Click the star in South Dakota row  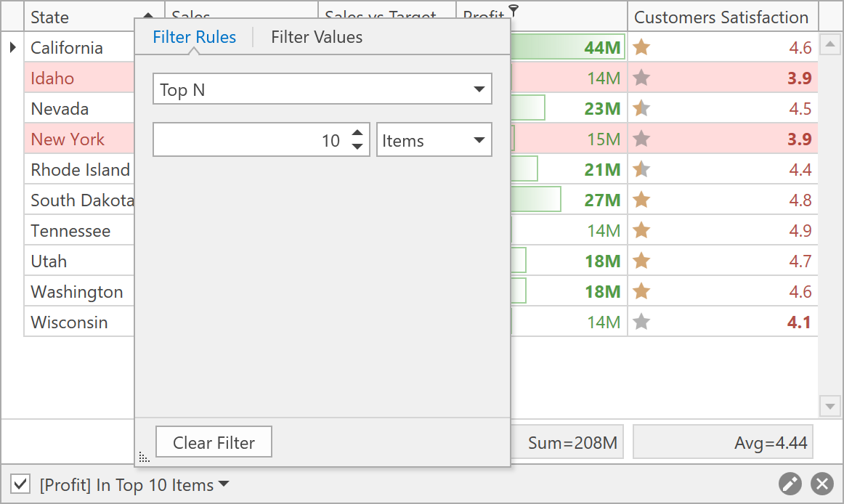pos(641,200)
